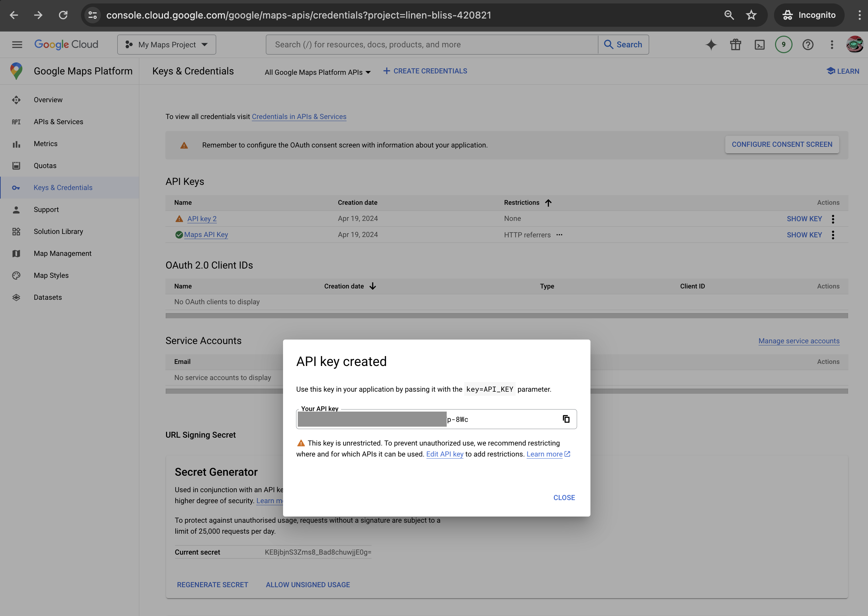Open the main navigation hamburger menu
Viewport: 868px width, 616px height.
tap(17, 45)
